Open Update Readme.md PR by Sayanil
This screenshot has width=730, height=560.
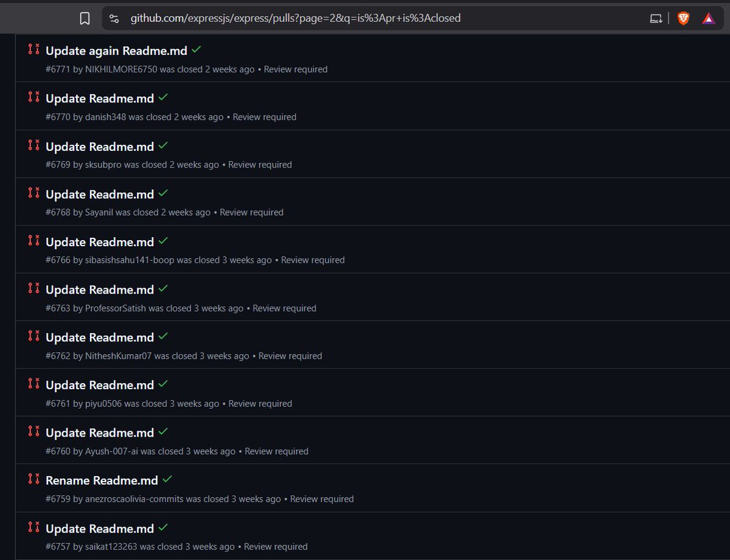100,194
